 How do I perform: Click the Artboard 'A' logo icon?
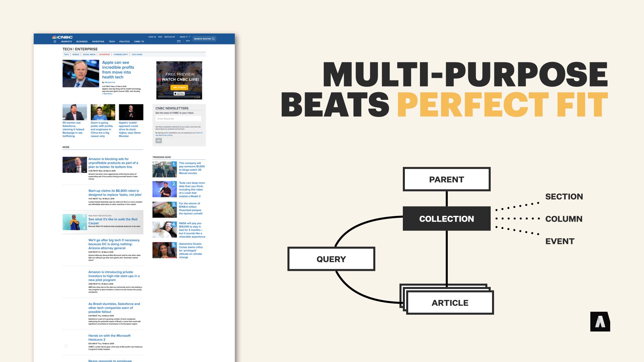pos(600,322)
